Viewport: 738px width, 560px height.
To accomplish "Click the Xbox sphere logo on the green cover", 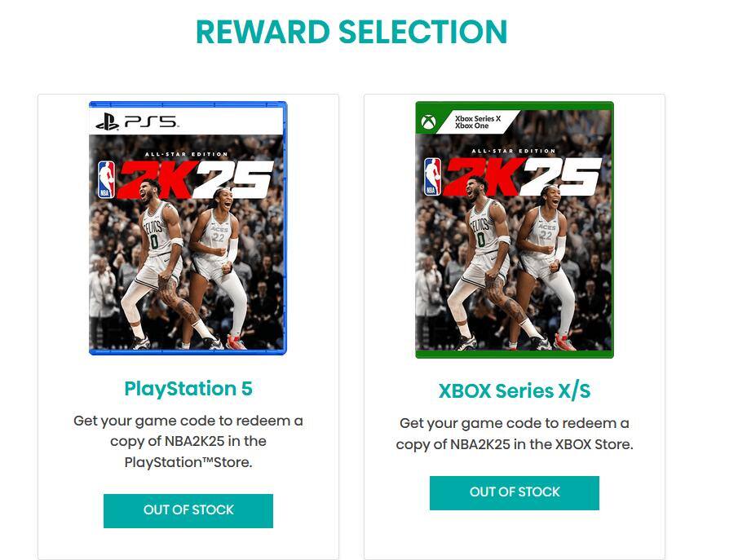I will pos(428,123).
